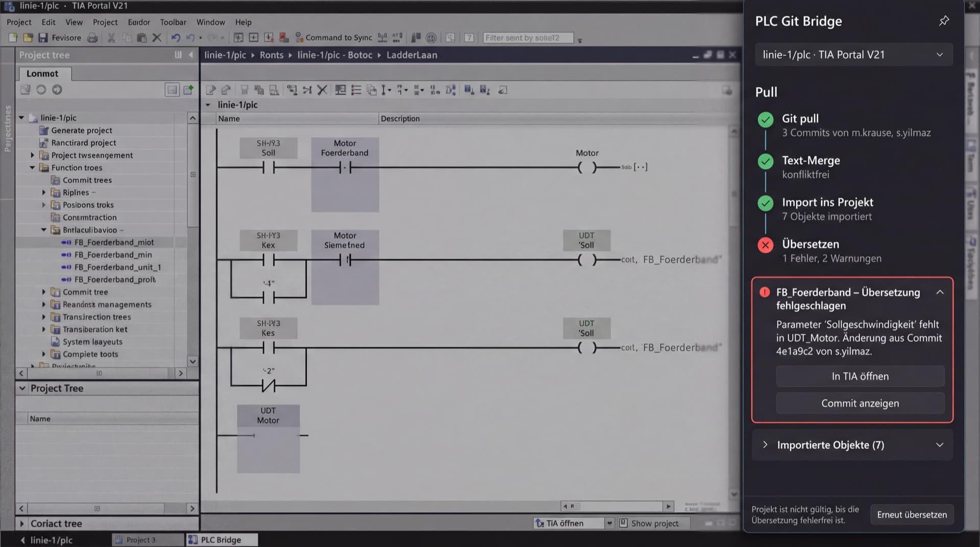Screen dimensions: 980x547
Task: Click the In TIA öffnen button
Action: pos(860,376)
